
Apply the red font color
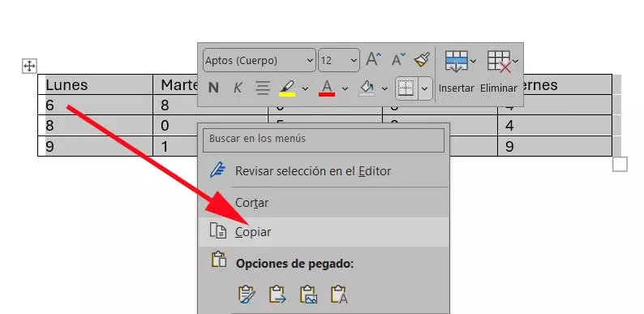pyautogui.click(x=327, y=88)
